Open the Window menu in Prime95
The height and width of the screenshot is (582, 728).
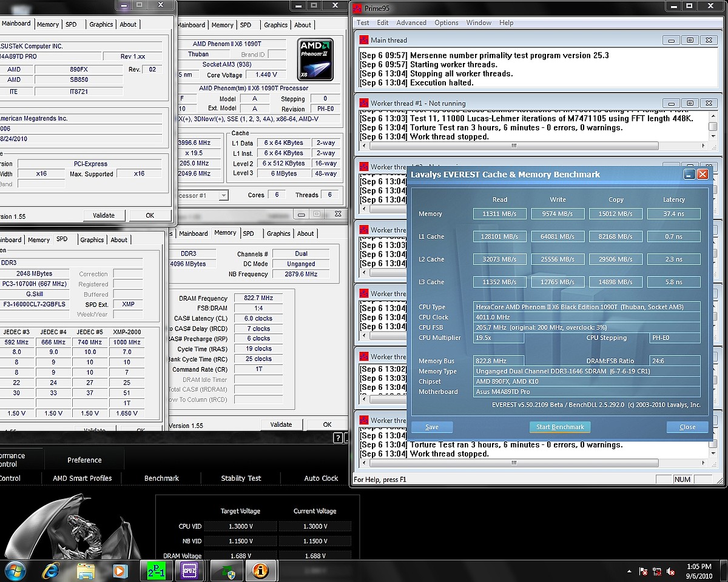click(479, 23)
